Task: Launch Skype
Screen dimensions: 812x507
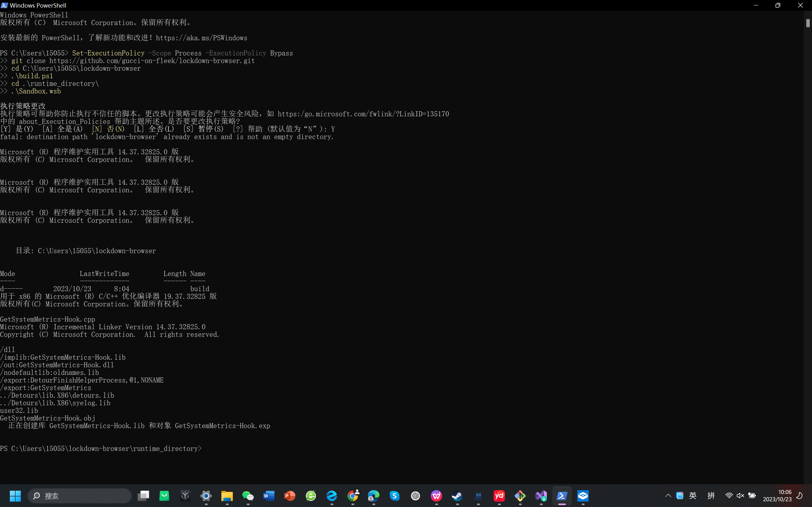Action: coord(395,496)
